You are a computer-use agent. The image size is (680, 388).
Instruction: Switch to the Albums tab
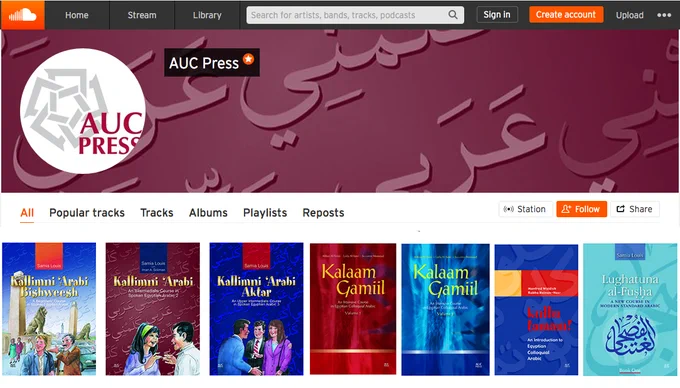point(208,213)
